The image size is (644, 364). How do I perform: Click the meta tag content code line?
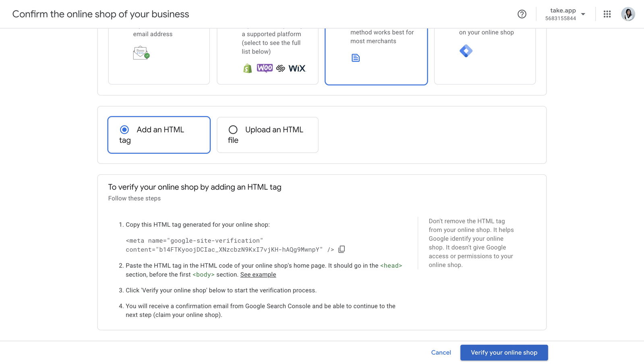tap(230, 250)
